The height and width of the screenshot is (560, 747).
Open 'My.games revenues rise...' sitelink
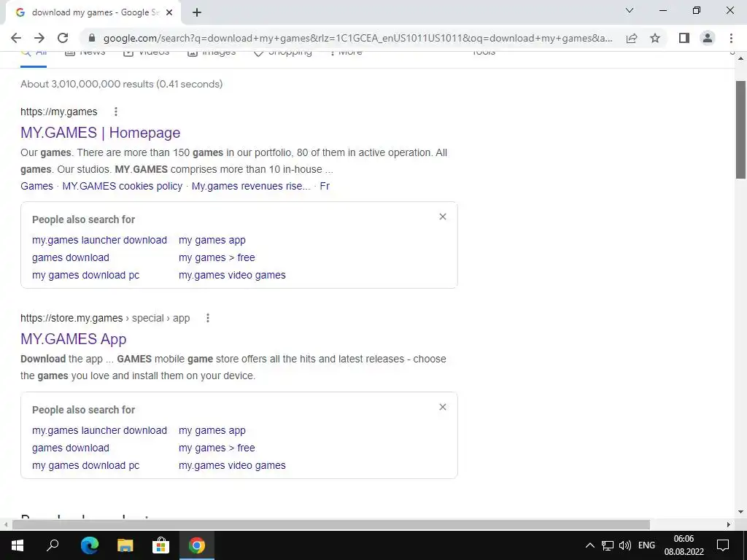[x=251, y=186]
